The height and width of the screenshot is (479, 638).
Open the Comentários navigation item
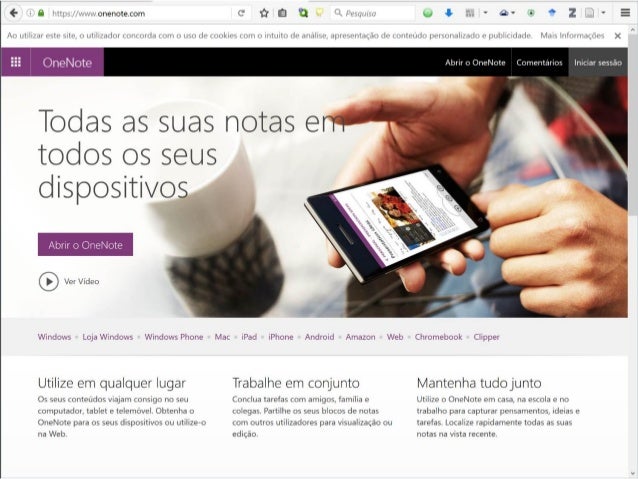coord(540,63)
